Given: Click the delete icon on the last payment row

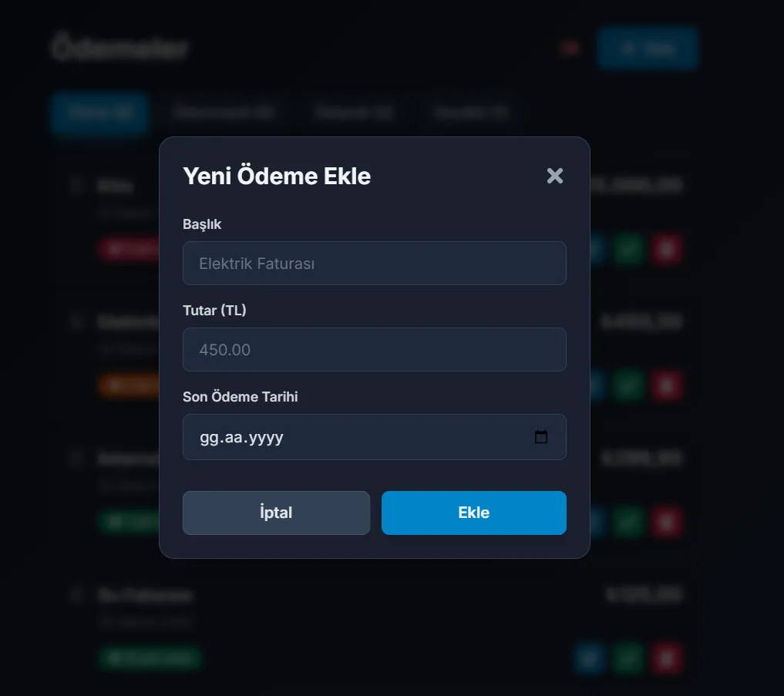Looking at the screenshot, I should (666, 659).
